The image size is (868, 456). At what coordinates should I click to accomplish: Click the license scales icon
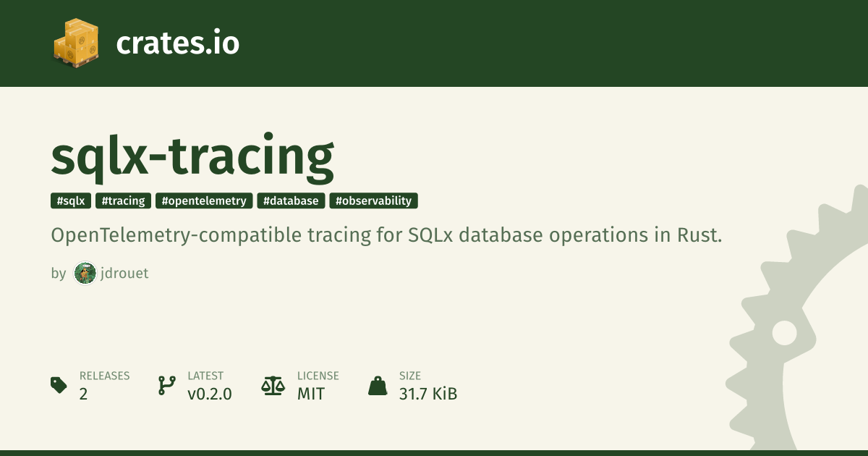pyautogui.click(x=273, y=385)
